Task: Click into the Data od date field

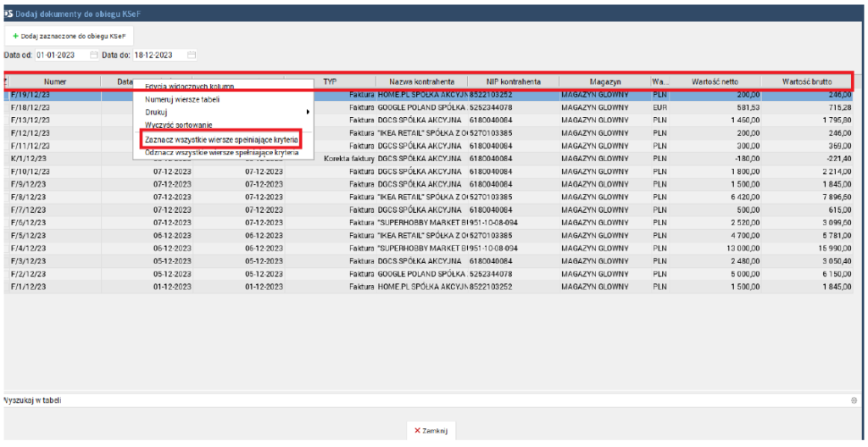Action: point(61,55)
